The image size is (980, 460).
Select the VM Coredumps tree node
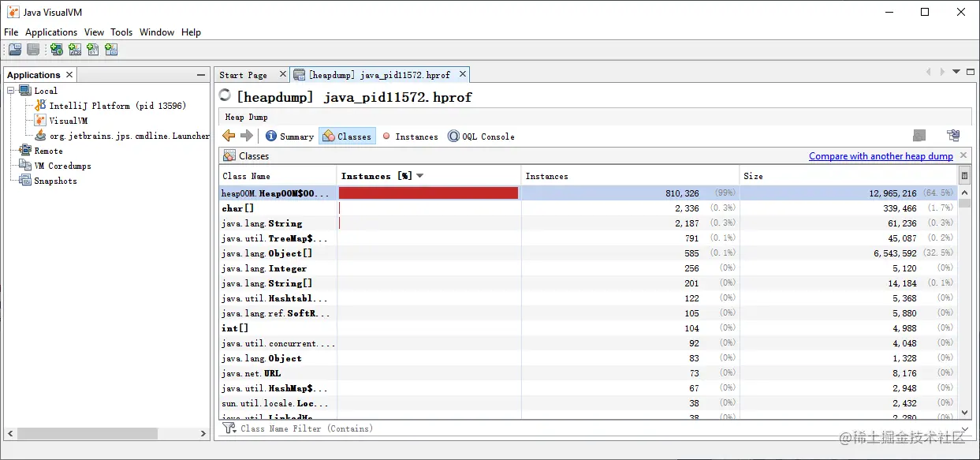(x=62, y=166)
